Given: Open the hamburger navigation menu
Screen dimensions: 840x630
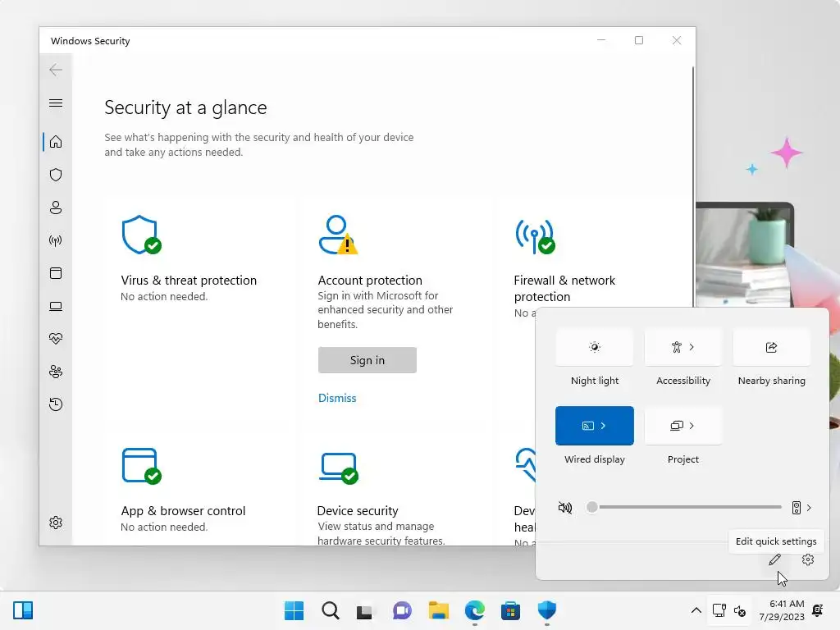Looking at the screenshot, I should tap(56, 103).
